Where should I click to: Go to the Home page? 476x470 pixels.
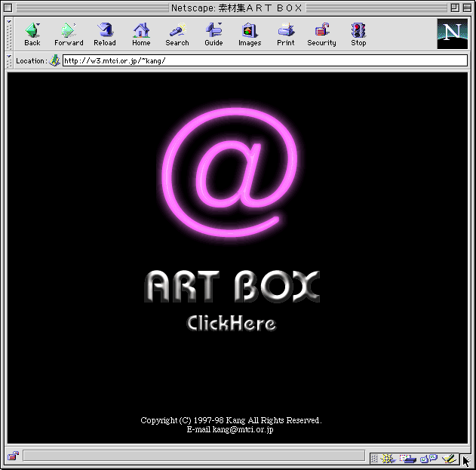click(x=141, y=34)
